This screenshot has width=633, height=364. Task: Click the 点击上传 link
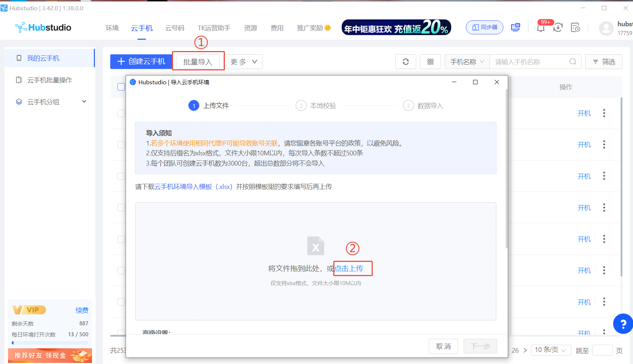click(349, 268)
